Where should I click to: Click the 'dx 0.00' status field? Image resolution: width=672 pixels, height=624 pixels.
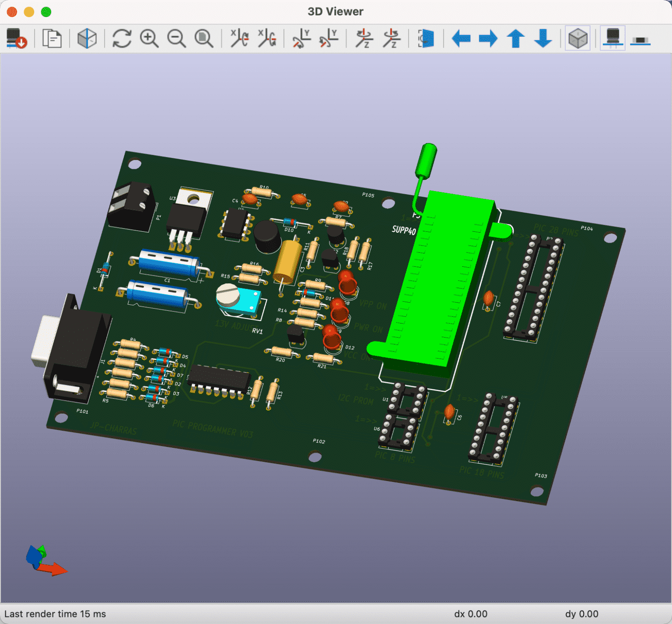coord(470,614)
